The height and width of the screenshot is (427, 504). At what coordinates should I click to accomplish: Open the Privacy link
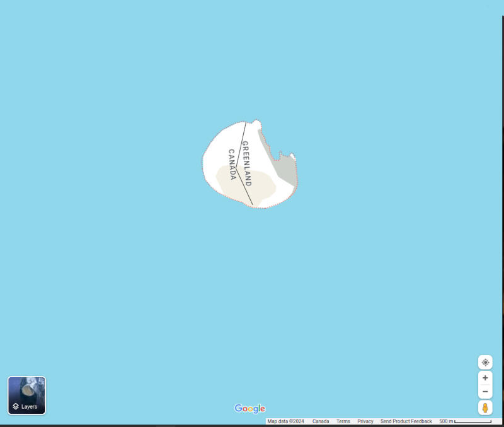(x=365, y=421)
